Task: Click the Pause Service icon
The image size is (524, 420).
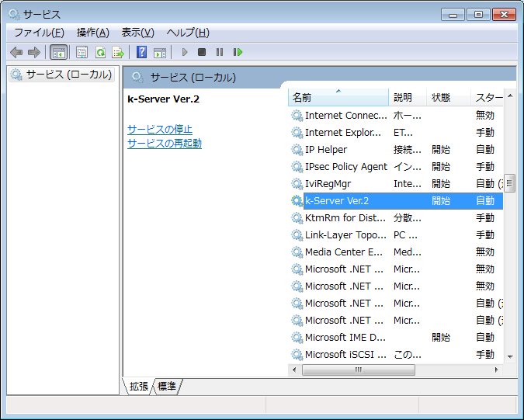Action: click(x=220, y=52)
